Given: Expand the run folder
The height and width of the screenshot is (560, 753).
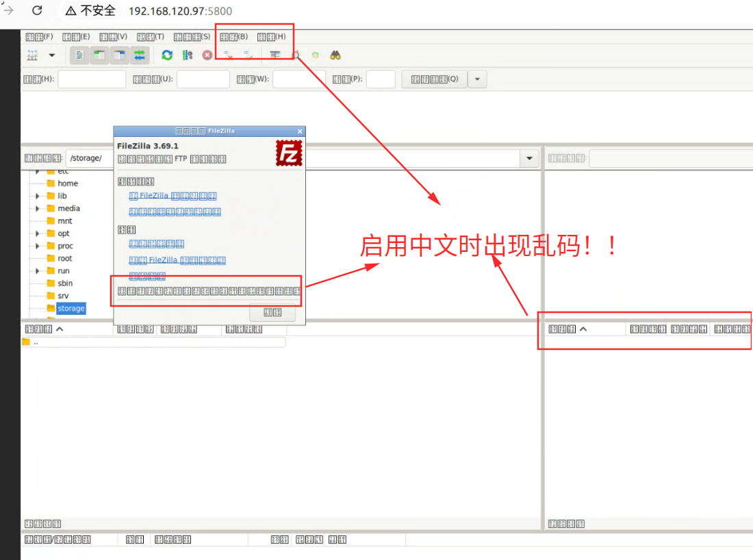Looking at the screenshot, I should tap(38, 271).
